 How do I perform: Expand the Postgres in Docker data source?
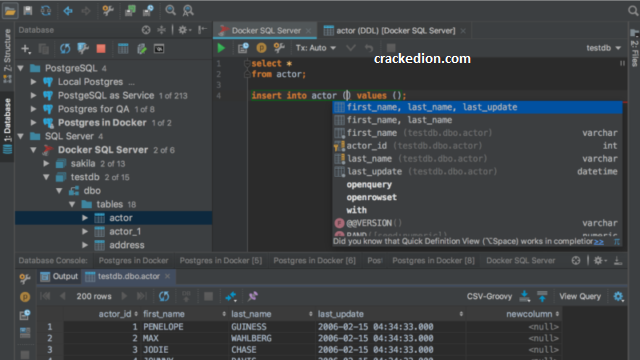[33, 123]
